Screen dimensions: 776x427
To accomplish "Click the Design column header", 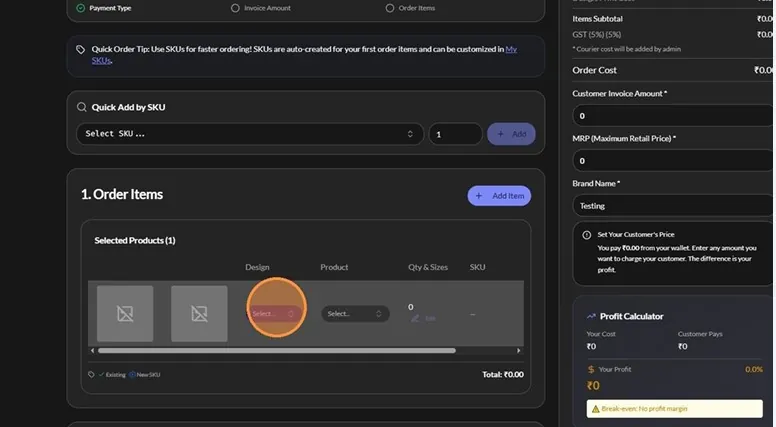I will click(257, 267).
